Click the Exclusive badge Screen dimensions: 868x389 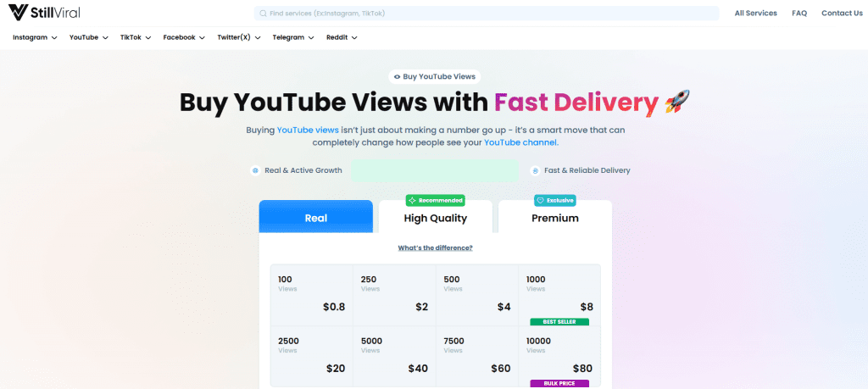point(554,200)
